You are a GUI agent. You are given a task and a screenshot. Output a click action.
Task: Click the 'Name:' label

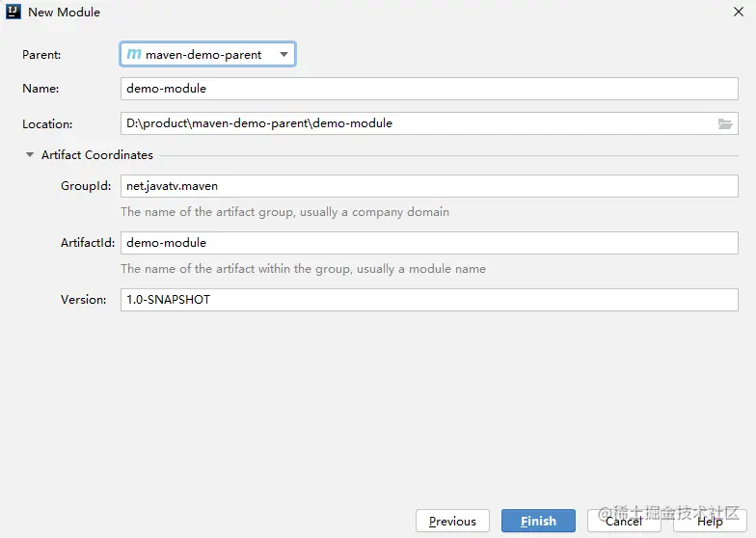point(40,89)
